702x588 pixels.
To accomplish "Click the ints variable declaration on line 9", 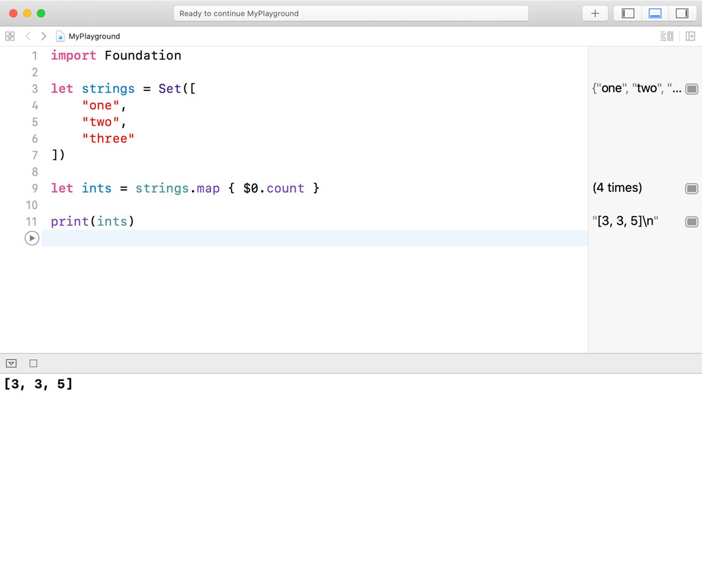I will click(97, 188).
